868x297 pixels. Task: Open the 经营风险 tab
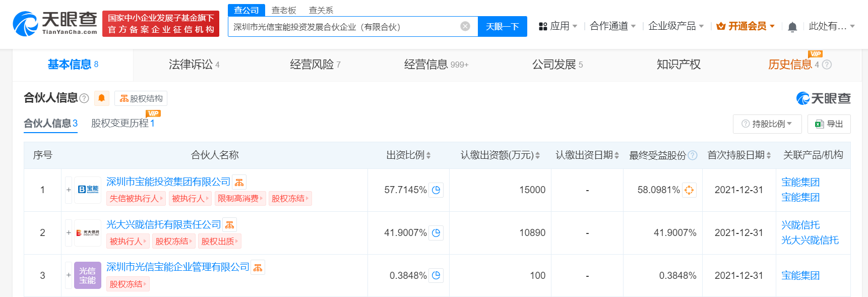pyautogui.click(x=316, y=65)
